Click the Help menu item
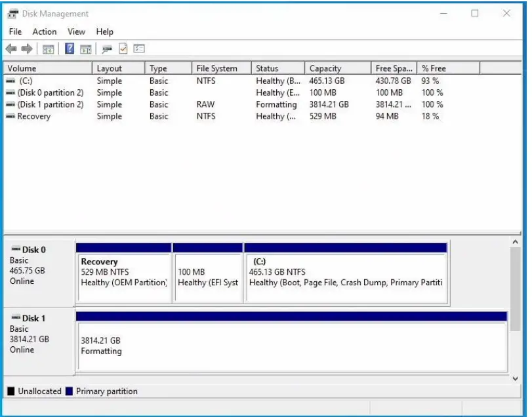Image resolution: width=532 pixels, height=417 pixels. (105, 31)
